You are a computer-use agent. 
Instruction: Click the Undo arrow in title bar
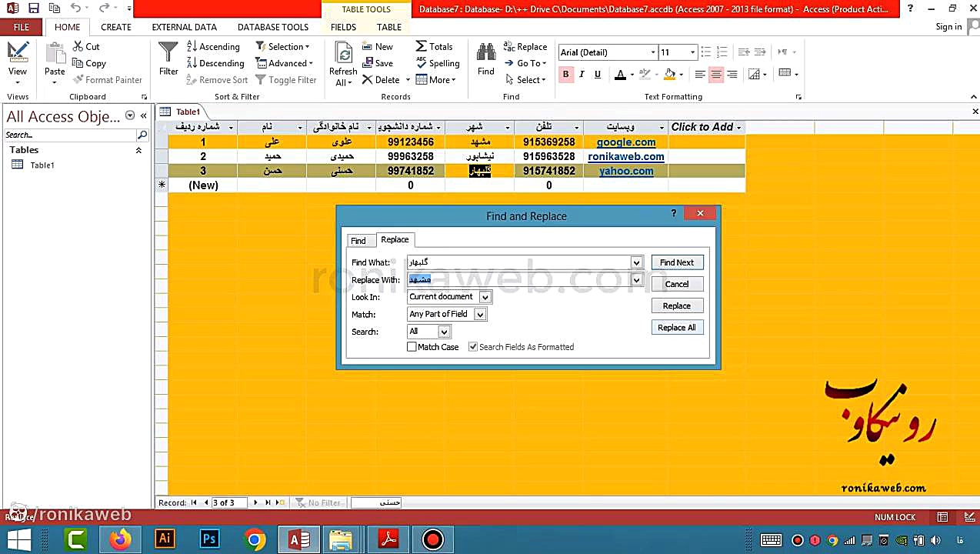coord(75,8)
